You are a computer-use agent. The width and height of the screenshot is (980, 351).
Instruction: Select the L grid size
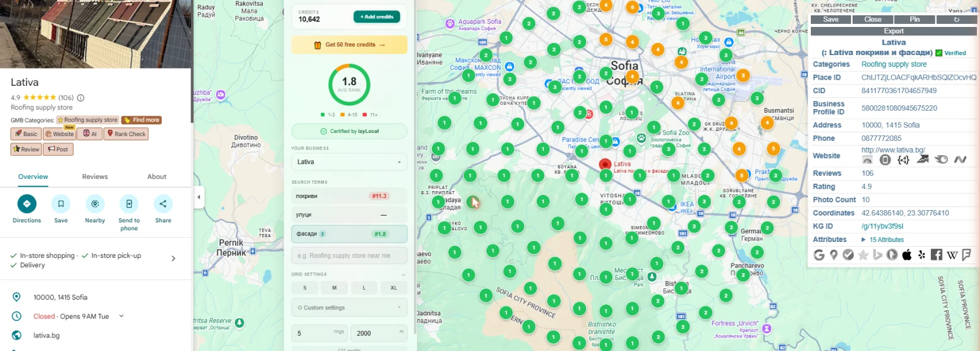[364, 287]
